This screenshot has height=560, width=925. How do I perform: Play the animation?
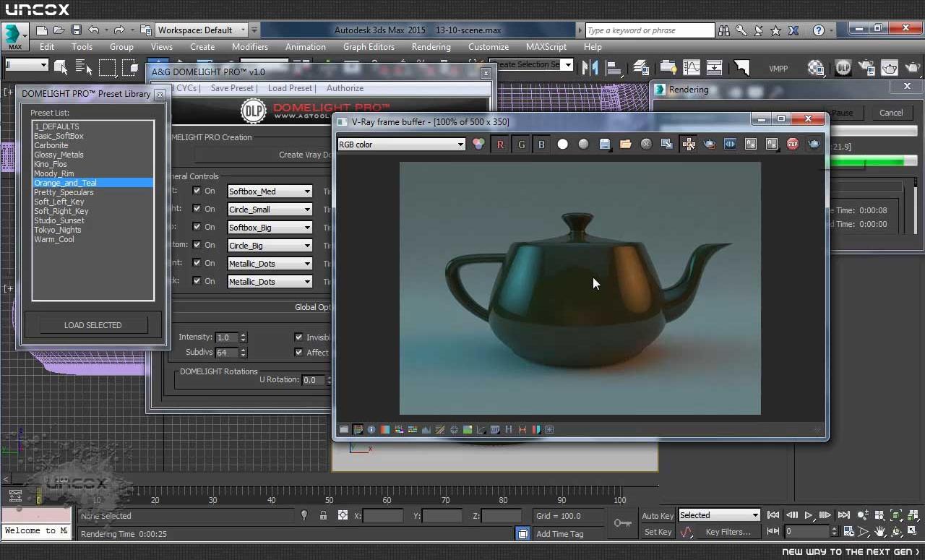(x=808, y=516)
